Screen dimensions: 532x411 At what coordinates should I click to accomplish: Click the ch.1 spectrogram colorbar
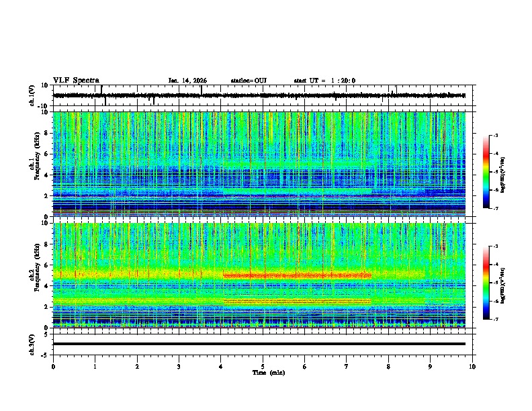point(486,172)
